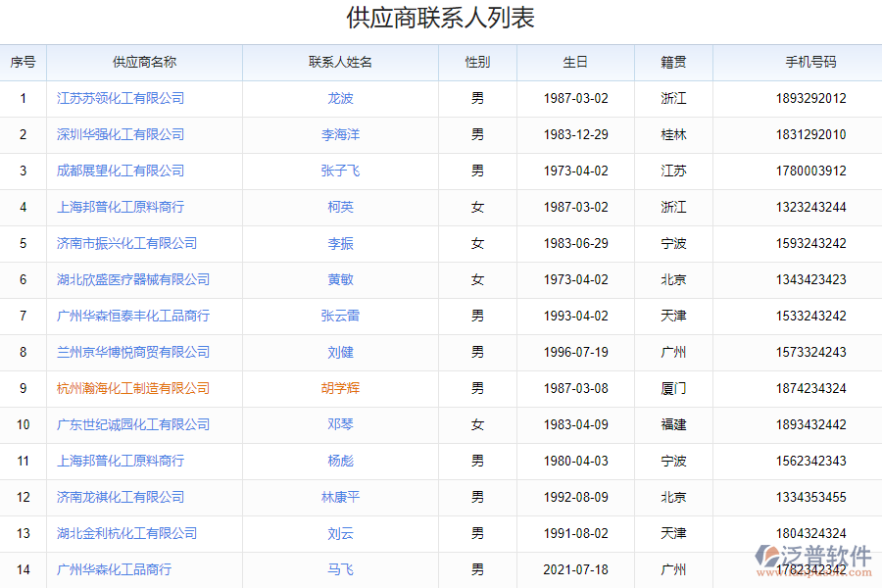
Task: Click the 联系人姓名 column header
Action: (x=340, y=62)
